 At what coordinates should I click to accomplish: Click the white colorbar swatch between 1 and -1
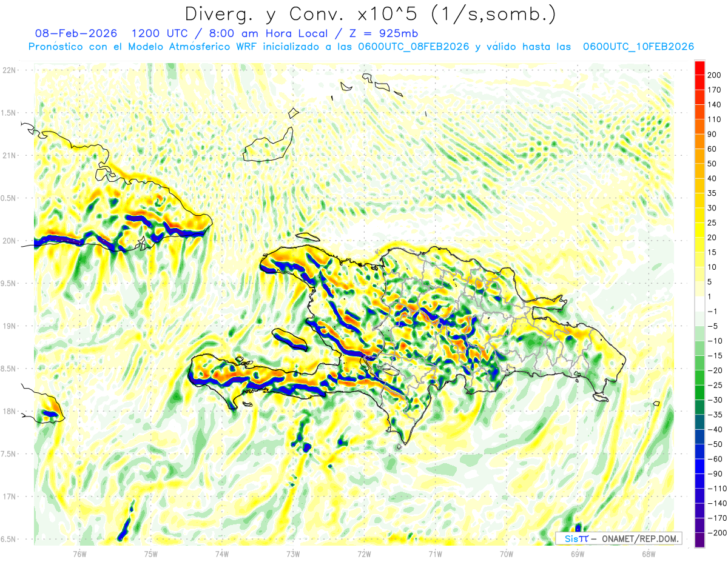[x=699, y=304]
